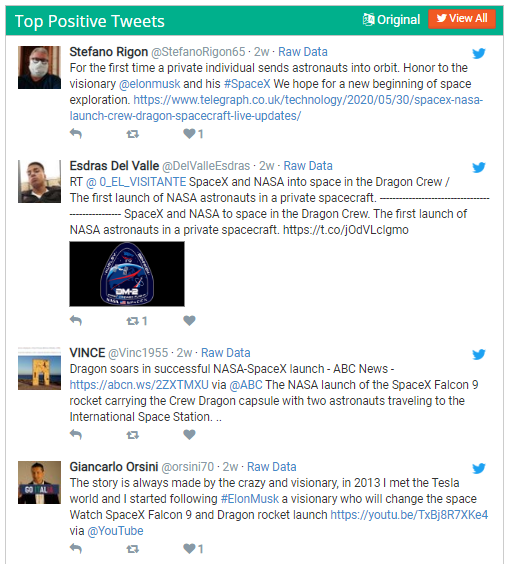Click Stefano Rigon's profile picture
The width and height of the screenshot is (511, 564).
pyautogui.click(x=40, y=67)
